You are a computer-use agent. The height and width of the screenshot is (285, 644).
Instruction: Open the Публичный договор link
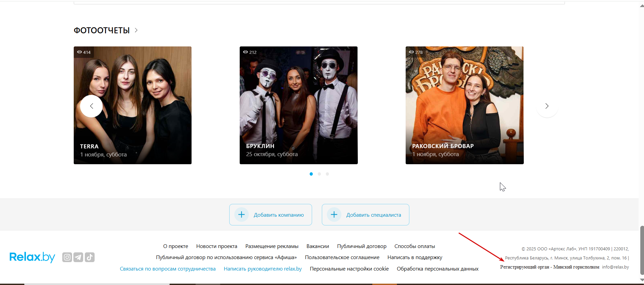click(362, 246)
